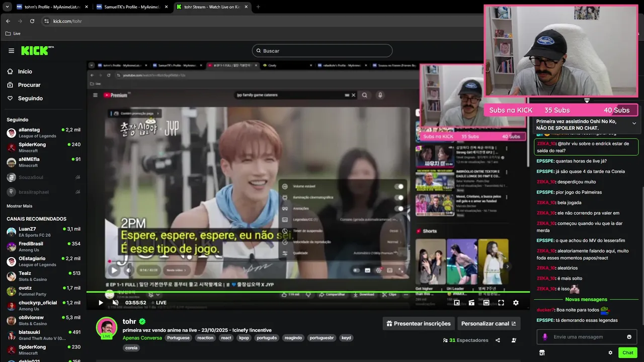The height and width of the screenshot is (362, 644).
Task: Open the Kick hamburger sidebar menu
Action: pos(11,51)
